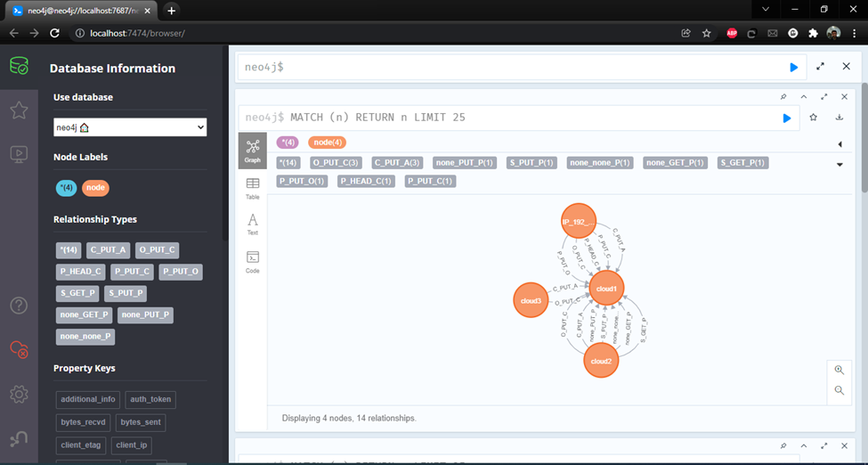868x465 pixels.
Task: Click the red connection error cloud icon
Action: [x=19, y=350]
